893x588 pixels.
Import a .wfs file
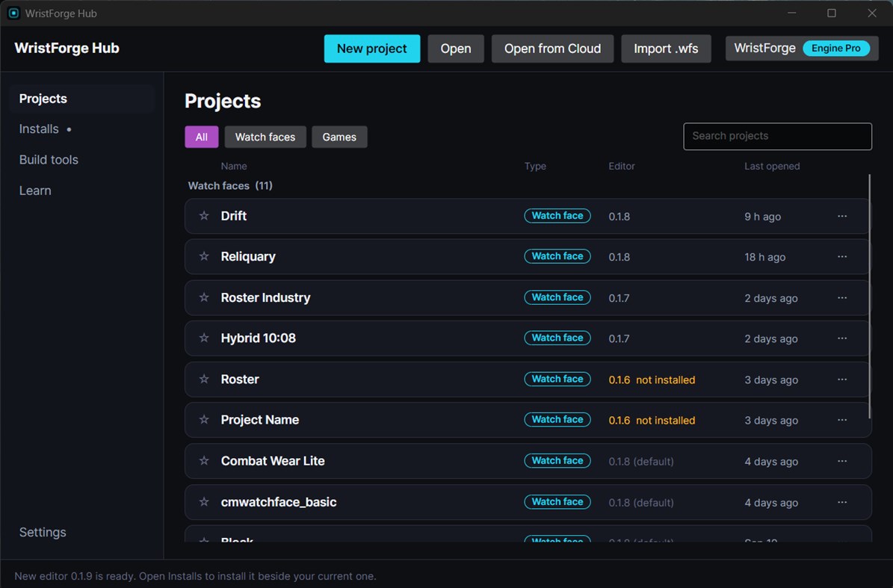click(666, 49)
